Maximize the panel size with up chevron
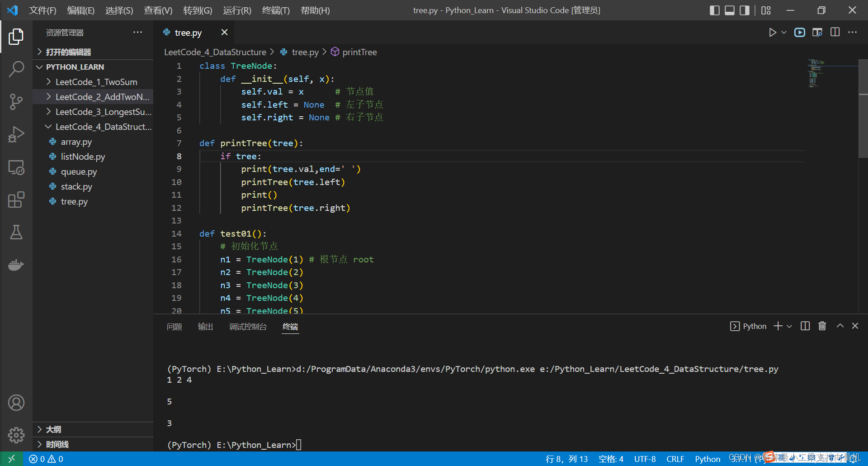 tap(840, 326)
